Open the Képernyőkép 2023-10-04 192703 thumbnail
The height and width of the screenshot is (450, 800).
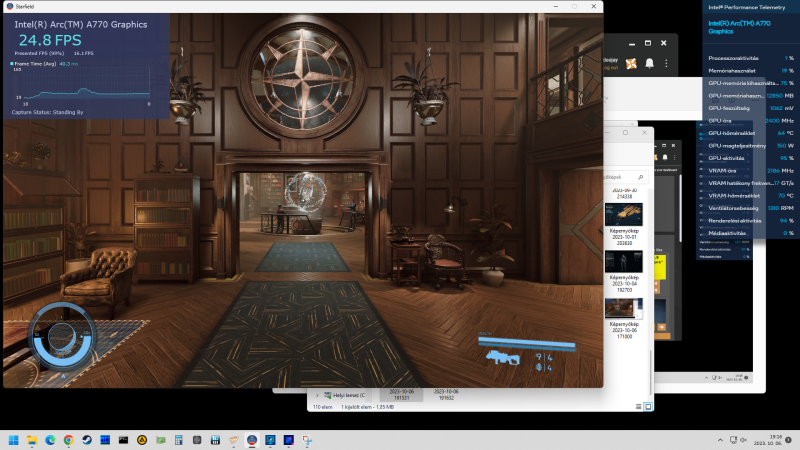click(x=623, y=261)
